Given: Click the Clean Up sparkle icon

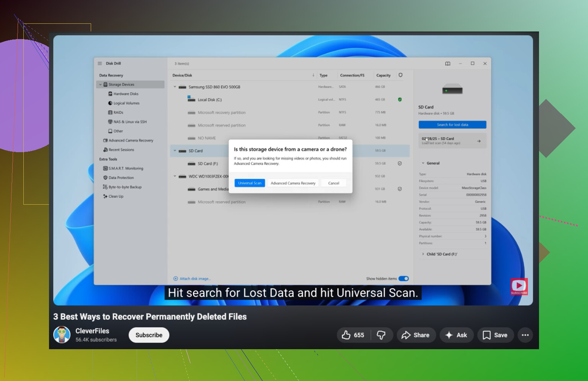Looking at the screenshot, I should click(x=105, y=197).
